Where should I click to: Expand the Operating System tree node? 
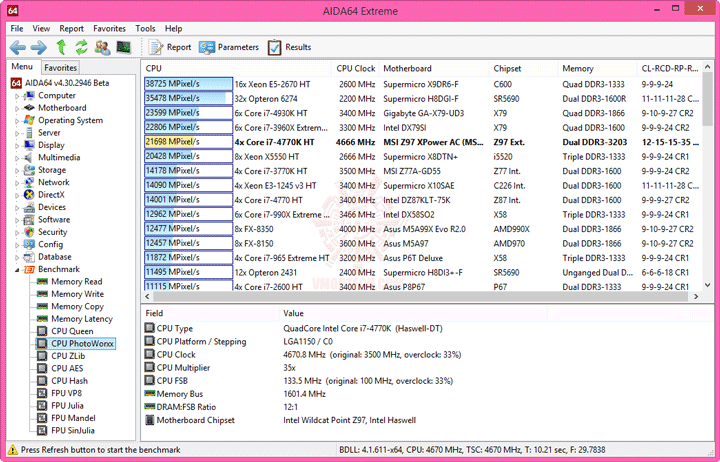(x=17, y=121)
